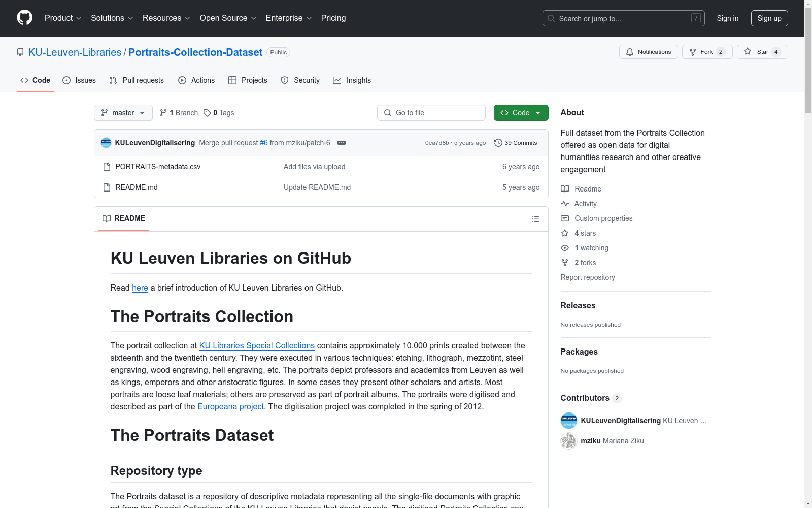
Task: Click the fork icon beside 2 forks
Action: pos(565,263)
